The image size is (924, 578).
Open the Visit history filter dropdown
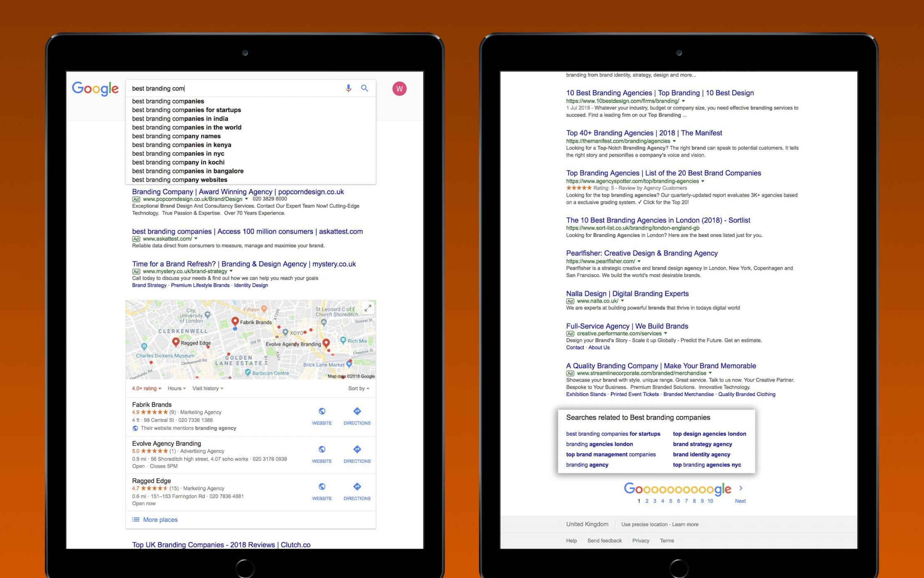tap(208, 388)
